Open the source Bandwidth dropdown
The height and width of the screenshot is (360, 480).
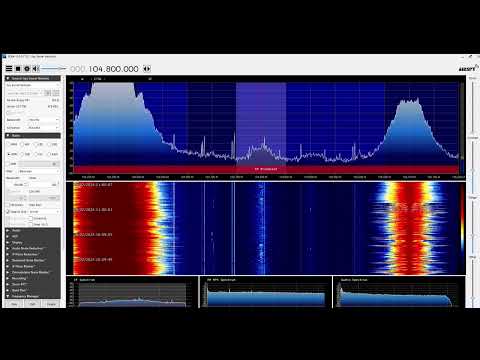tap(43, 120)
